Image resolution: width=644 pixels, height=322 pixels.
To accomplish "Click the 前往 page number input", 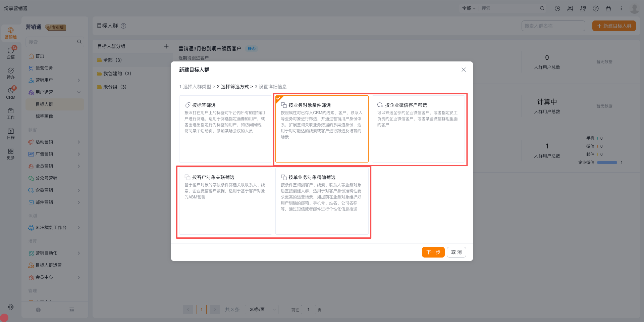I will tap(309, 310).
